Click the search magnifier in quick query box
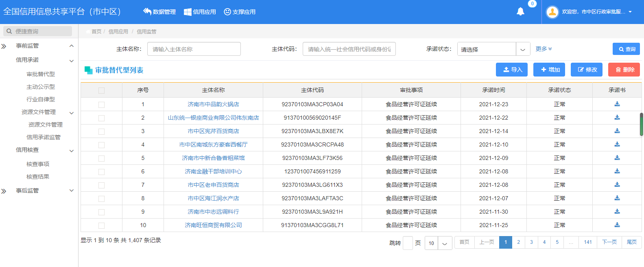The width and height of the screenshot is (644, 267). [x=9, y=31]
